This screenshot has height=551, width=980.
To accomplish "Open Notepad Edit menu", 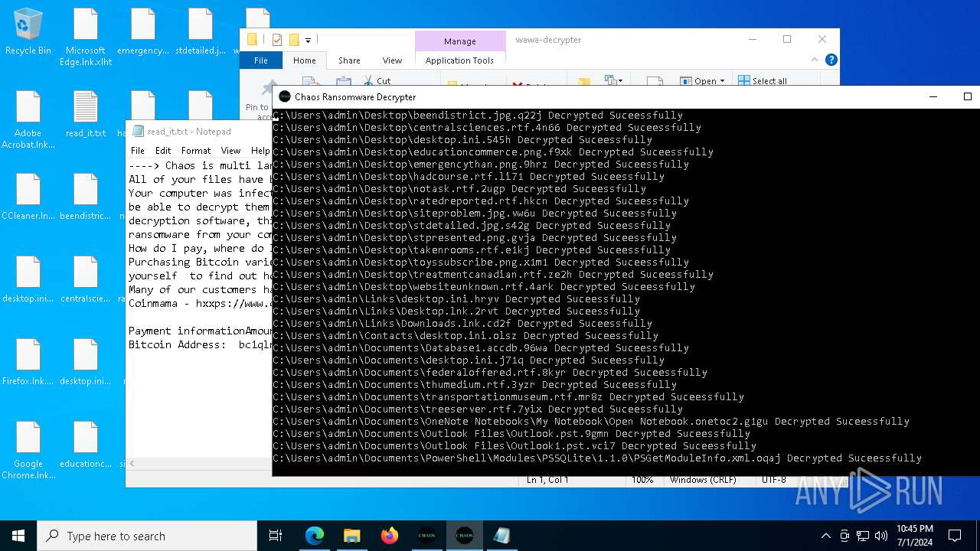I will coord(163,151).
